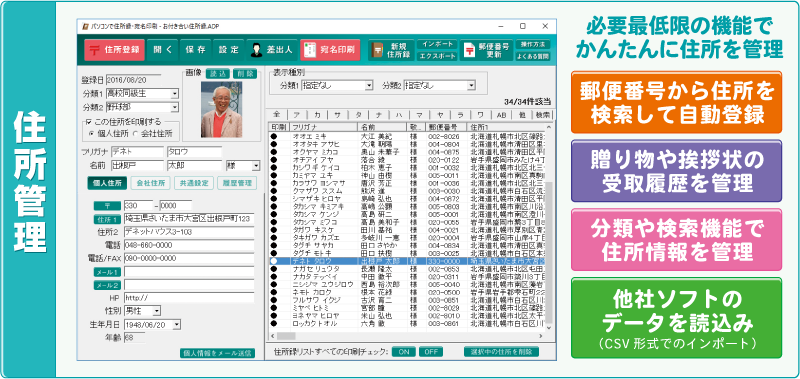Click the HP http:// field

[x=189, y=297]
